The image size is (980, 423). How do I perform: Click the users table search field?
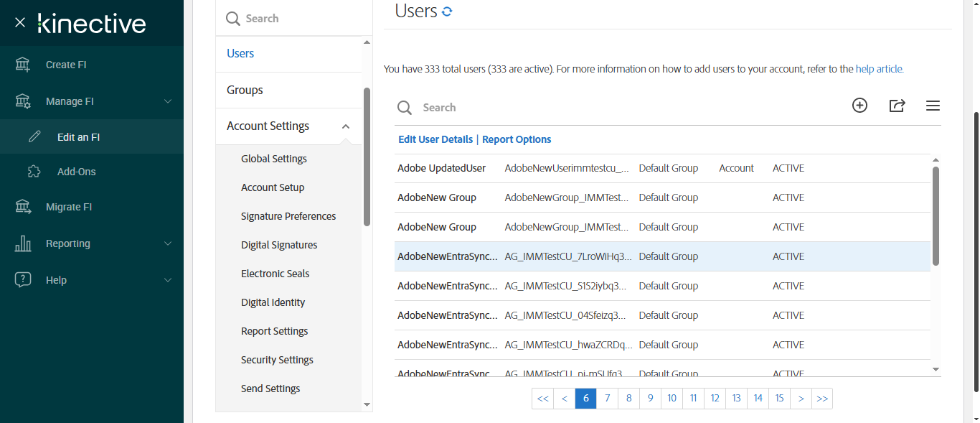[574, 108]
